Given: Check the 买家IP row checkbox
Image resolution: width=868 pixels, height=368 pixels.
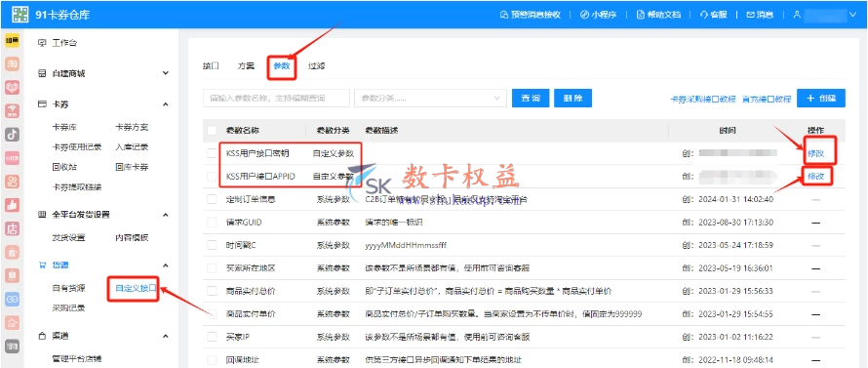Looking at the screenshot, I should click(212, 337).
